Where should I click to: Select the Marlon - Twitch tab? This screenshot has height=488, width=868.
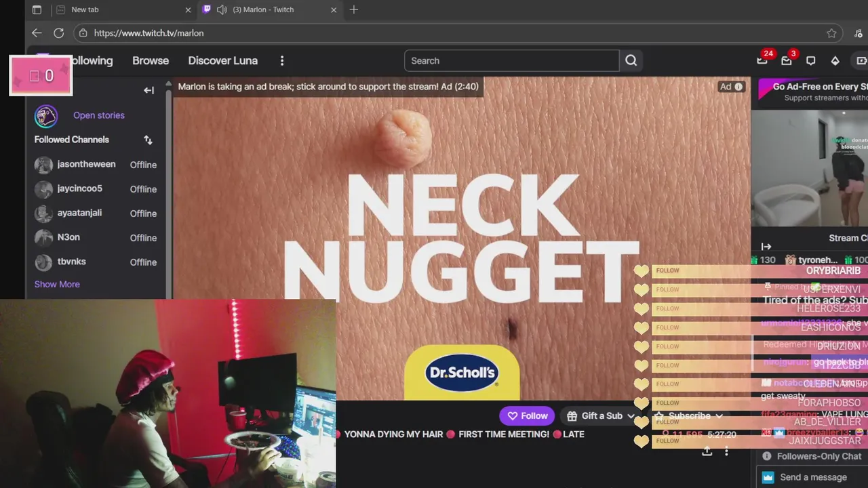[x=269, y=9]
